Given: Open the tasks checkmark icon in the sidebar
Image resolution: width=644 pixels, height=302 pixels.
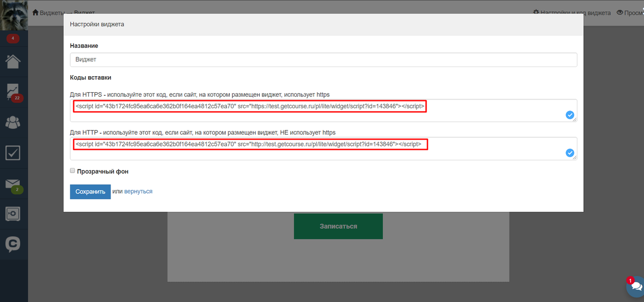Looking at the screenshot, I should (13, 153).
